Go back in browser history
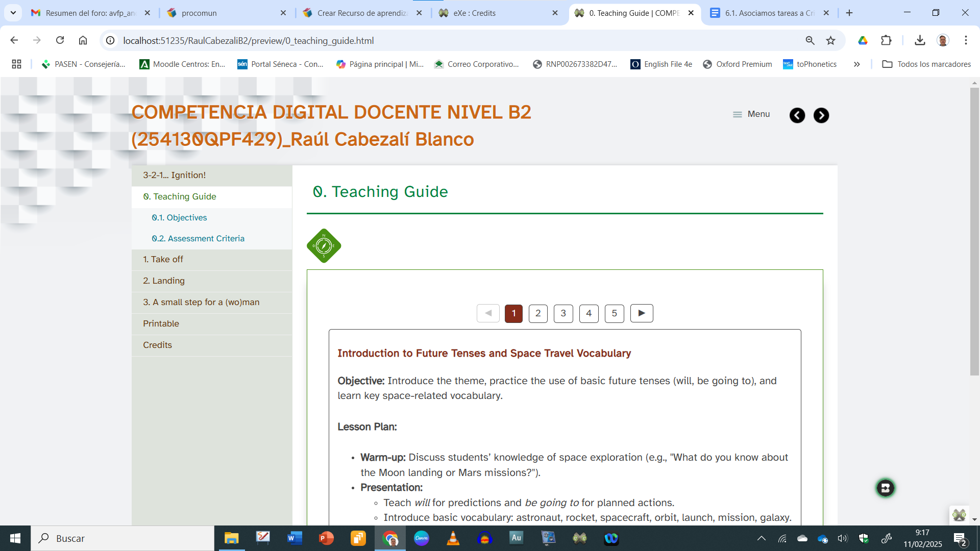 [14, 40]
